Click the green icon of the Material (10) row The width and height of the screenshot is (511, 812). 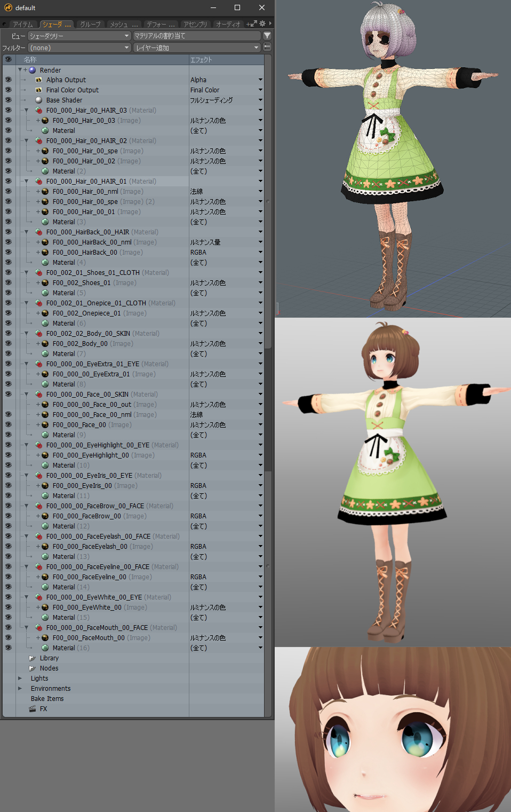point(45,466)
